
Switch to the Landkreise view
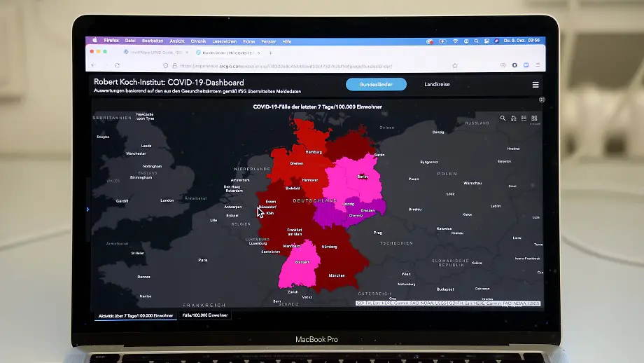pyautogui.click(x=437, y=85)
